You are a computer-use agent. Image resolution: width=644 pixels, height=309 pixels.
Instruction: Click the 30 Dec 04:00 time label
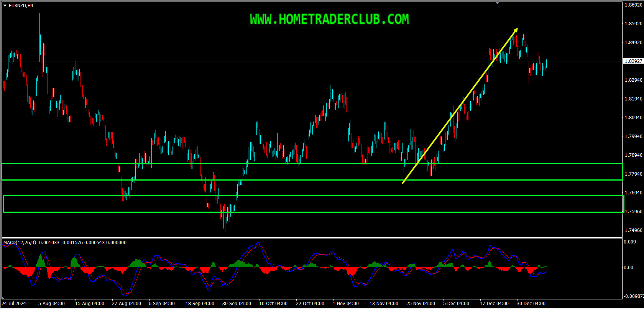pyautogui.click(x=531, y=304)
